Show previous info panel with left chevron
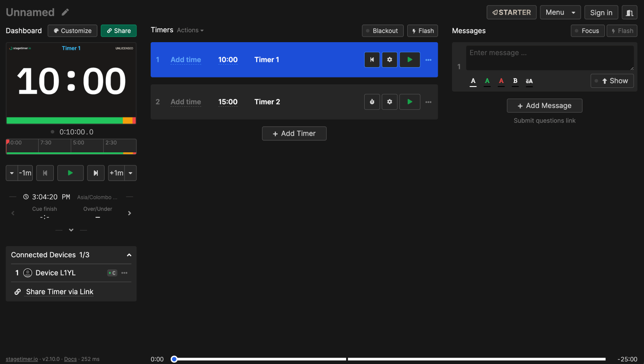Image resolution: width=644 pixels, height=364 pixels. click(13, 213)
